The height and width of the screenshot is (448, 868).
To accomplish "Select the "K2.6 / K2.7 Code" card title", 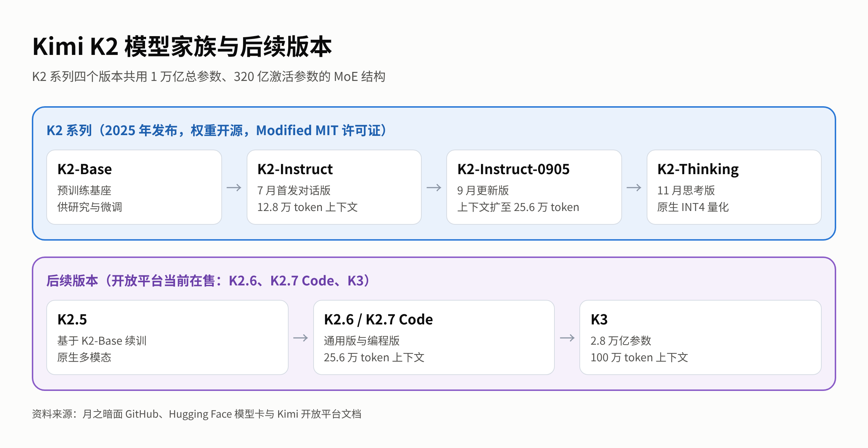I will pyautogui.click(x=378, y=319).
